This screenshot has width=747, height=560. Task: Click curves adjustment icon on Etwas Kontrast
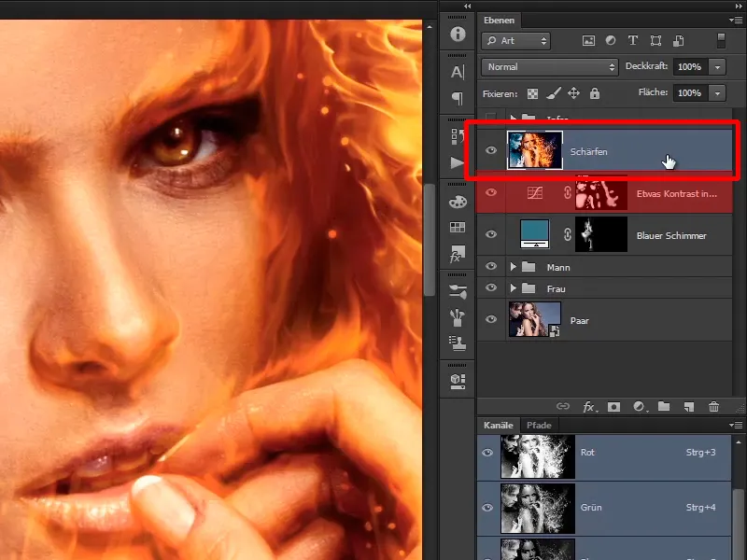[x=535, y=192]
